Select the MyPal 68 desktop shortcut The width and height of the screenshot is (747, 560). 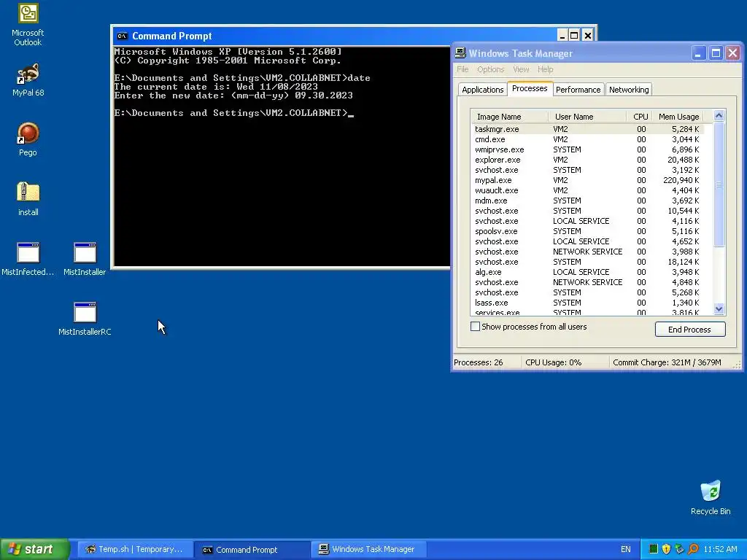pyautogui.click(x=28, y=79)
